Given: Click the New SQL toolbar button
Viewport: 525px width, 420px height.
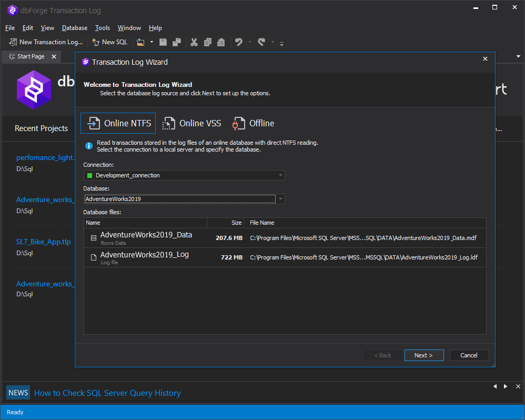Looking at the screenshot, I should [x=109, y=42].
